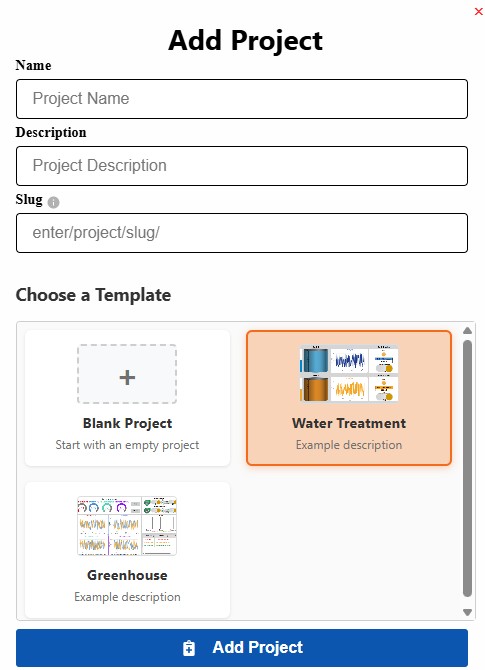Close the Add Project dialog
485x670 pixels.
(479, 12)
